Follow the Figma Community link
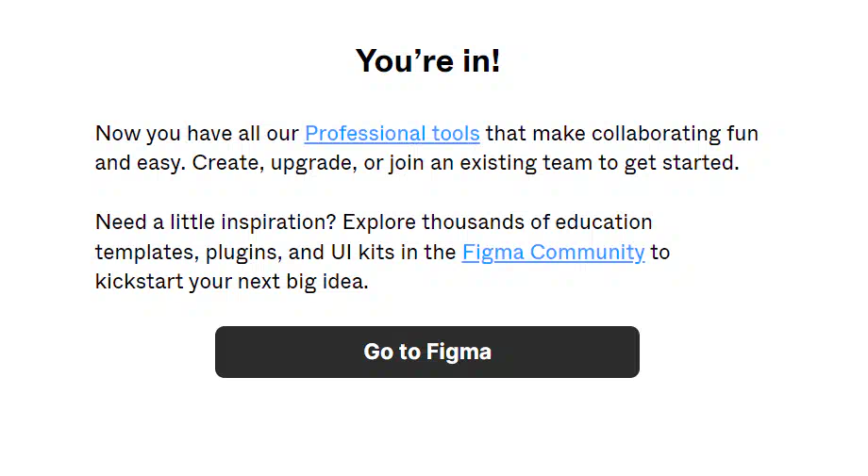The width and height of the screenshot is (868, 476). (x=553, y=253)
